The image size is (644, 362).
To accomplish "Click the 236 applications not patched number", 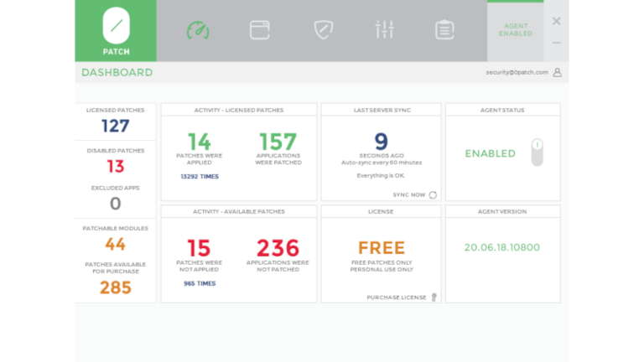I will tap(278, 247).
